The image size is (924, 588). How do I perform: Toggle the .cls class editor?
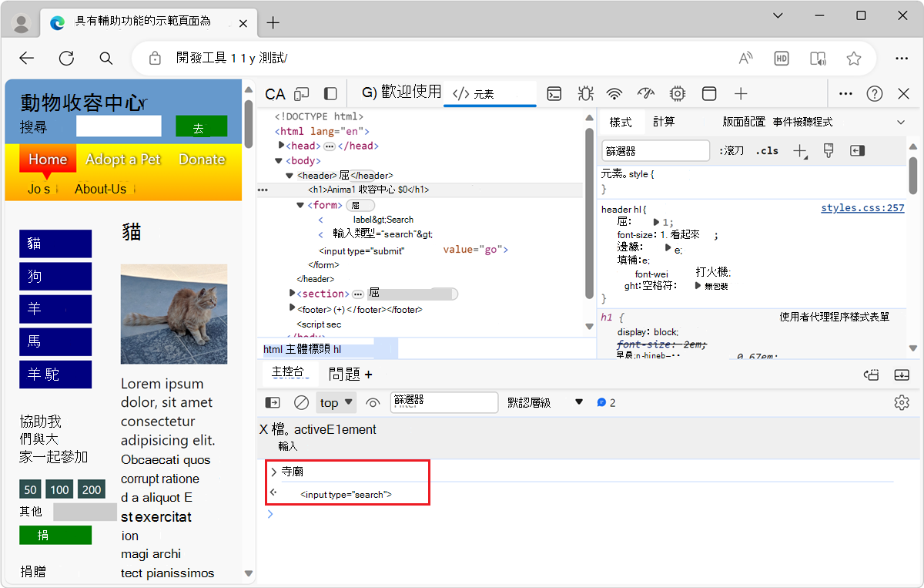767,150
